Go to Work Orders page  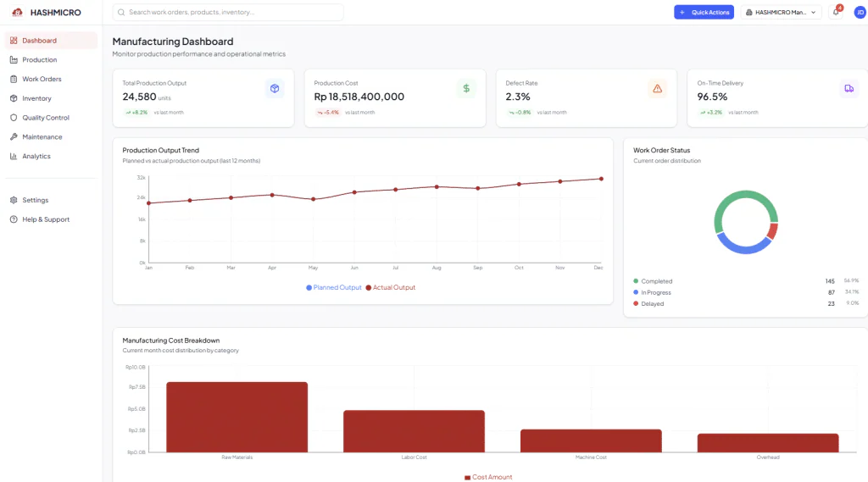51,79
